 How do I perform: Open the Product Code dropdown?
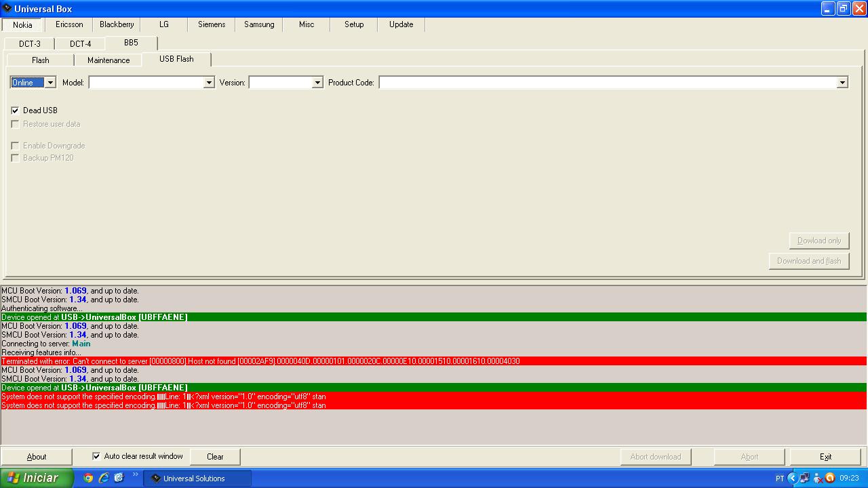(x=842, y=83)
